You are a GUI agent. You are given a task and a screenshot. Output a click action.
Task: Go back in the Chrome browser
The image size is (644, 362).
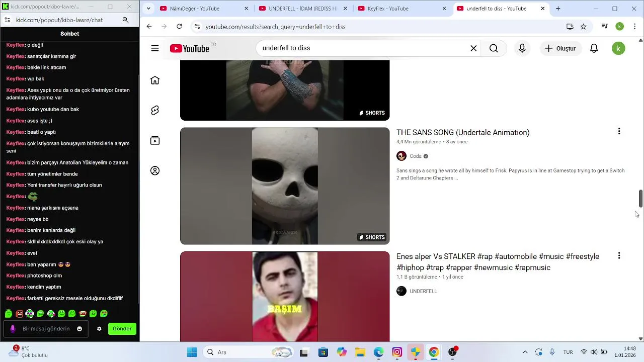click(149, 27)
